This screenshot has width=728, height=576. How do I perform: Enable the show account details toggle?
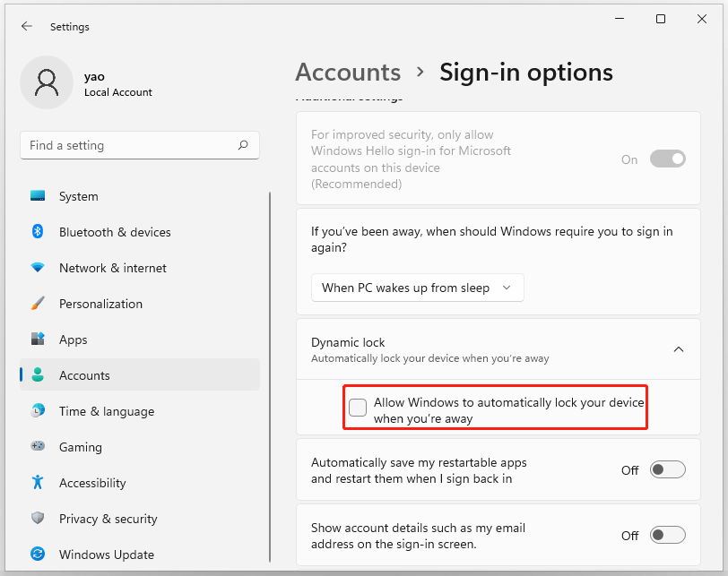coord(668,535)
